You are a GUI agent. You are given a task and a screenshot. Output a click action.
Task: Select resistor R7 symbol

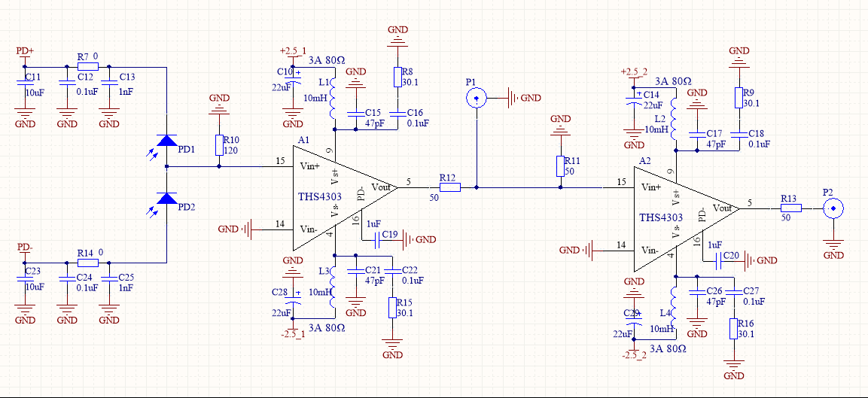tap(88, 67)
